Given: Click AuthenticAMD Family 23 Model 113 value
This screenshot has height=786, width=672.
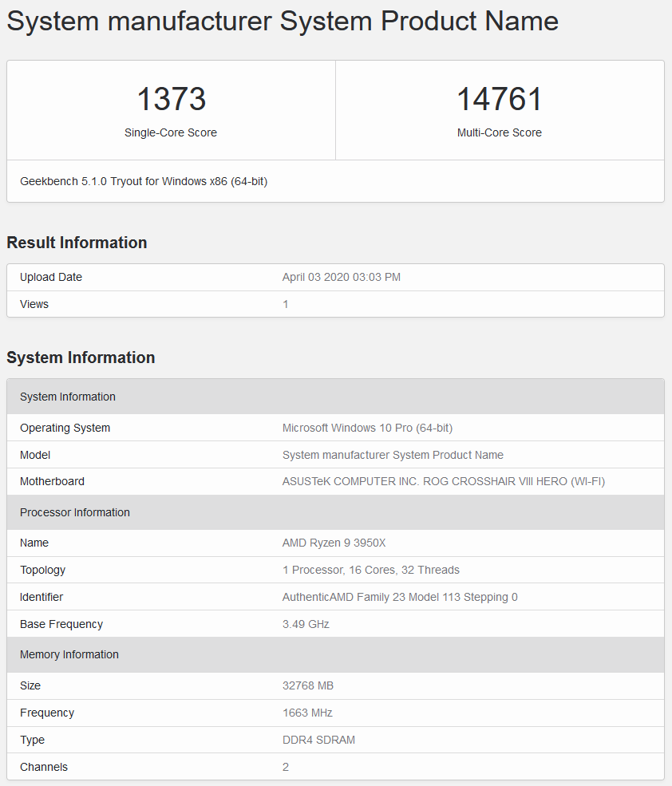Looking at the screenshot, I should [x=400, y=598].
